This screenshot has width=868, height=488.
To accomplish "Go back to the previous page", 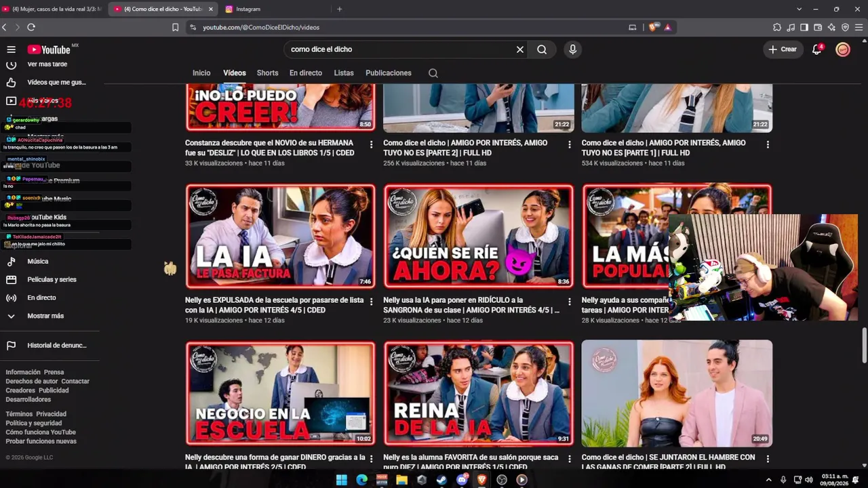I will [x=5, y=27].
